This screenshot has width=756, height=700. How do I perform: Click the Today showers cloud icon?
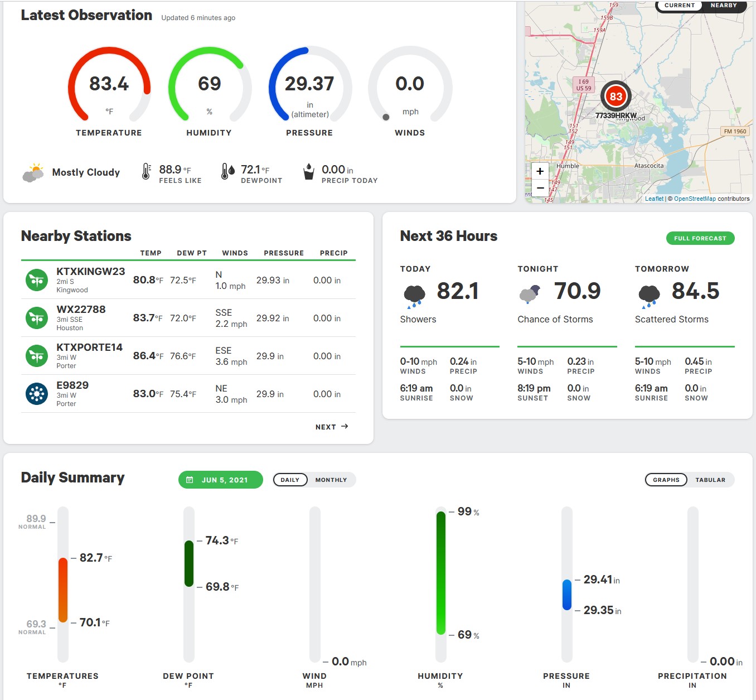click(x=414, y=296)
